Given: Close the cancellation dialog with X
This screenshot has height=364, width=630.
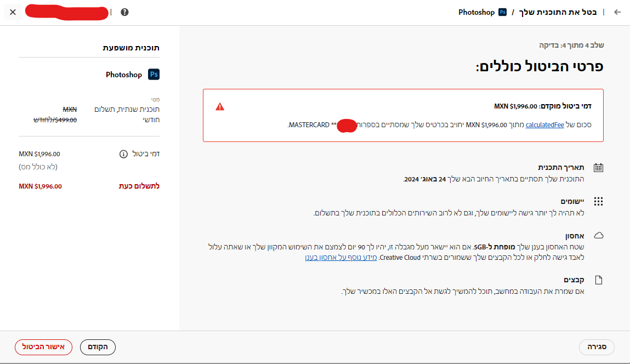Looking at the screenshot, I should (13, 12).
